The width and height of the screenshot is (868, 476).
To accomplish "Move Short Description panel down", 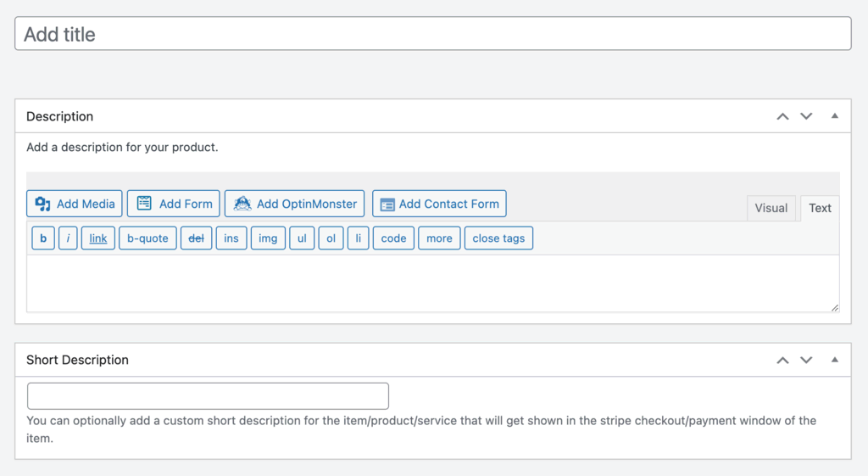I will pyautogui.click(x=806, y=361).
